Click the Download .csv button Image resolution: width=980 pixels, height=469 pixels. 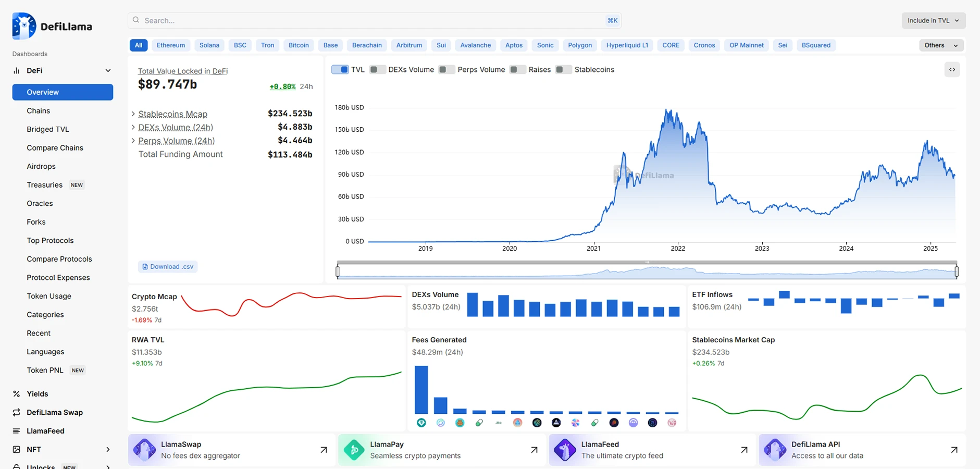click(x=168, y=267)
